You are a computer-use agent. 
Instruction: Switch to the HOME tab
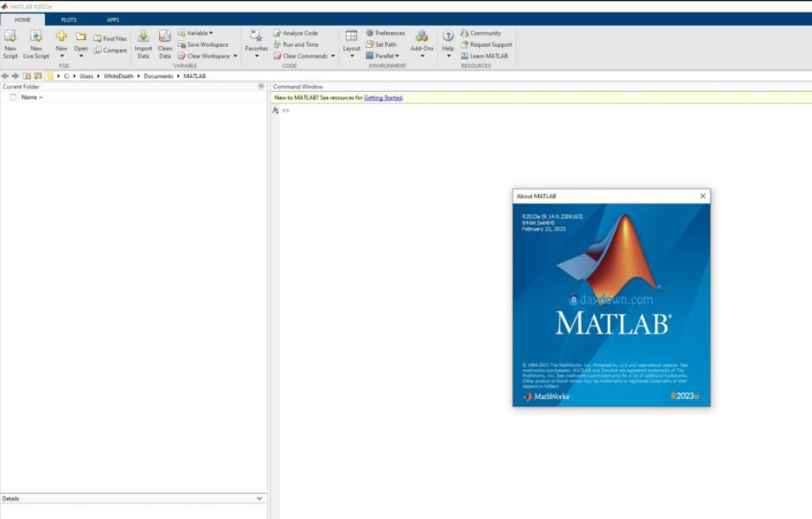pyautogui.click(x=22, y=20)
